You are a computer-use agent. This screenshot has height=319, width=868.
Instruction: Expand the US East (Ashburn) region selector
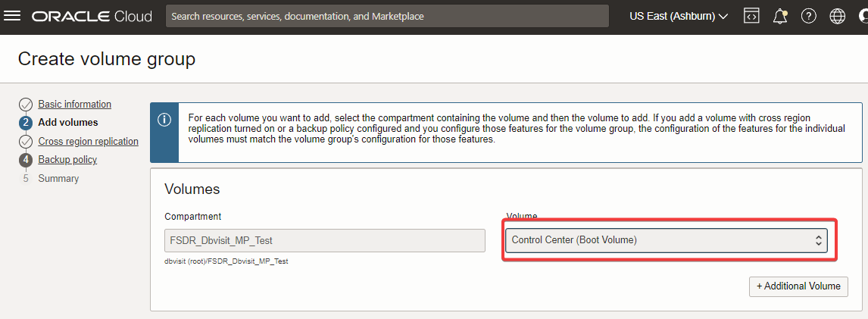point(679,16)
